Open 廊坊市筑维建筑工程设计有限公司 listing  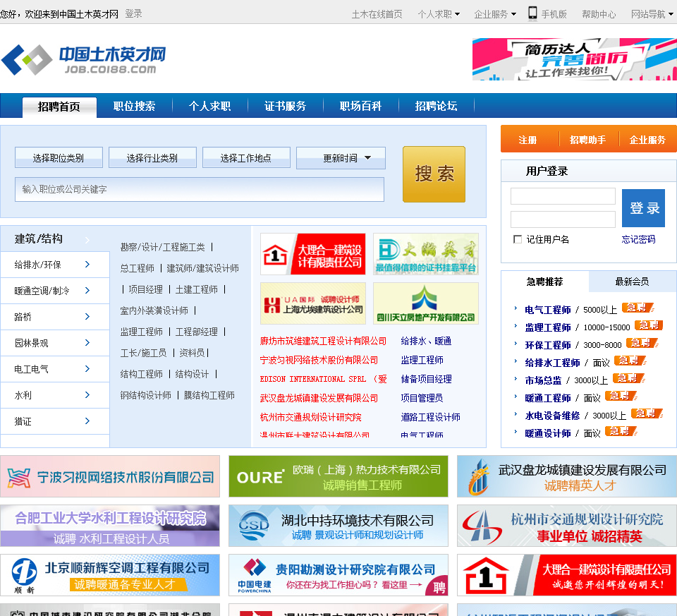coord(323,342)
